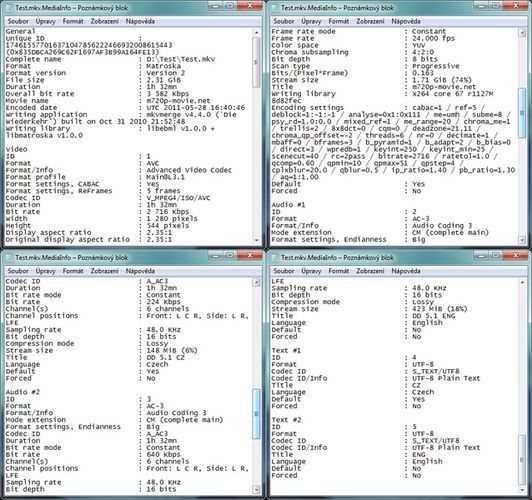Open Nápověda menu in bottom-left window
532x500 pixels.
[140, 271]
